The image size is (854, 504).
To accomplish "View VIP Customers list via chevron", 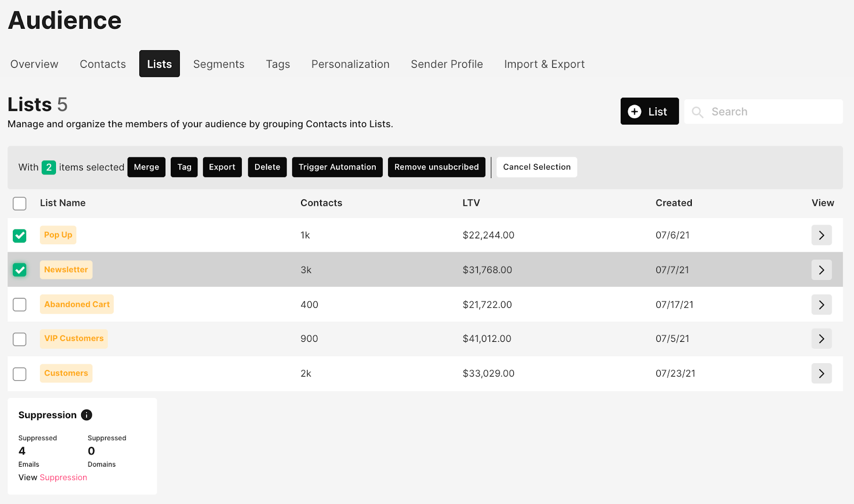I will 821,339.
